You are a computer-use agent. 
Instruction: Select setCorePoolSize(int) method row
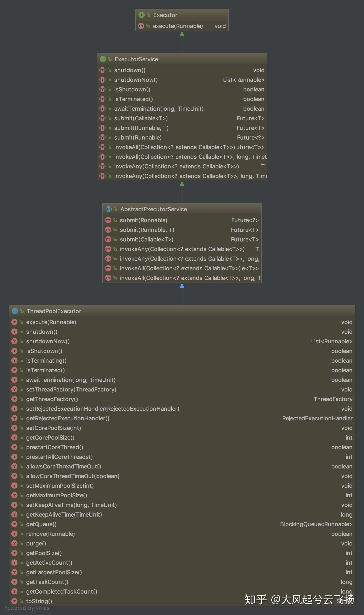182,428
